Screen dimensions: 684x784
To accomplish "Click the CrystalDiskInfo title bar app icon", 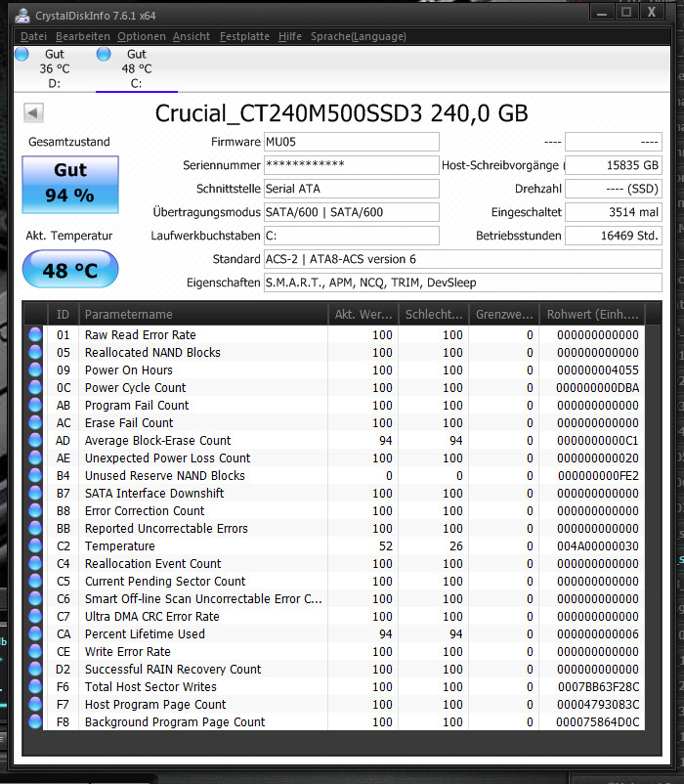I will click(x=22, y=16).
